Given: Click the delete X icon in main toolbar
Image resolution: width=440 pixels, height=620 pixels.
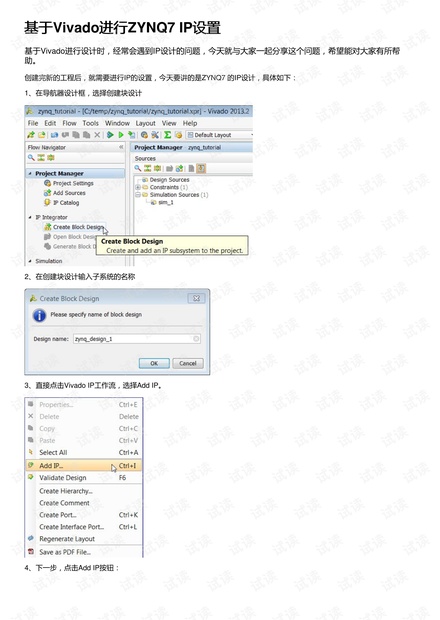Looking at the screenshot, I should (x=97, y=135).
